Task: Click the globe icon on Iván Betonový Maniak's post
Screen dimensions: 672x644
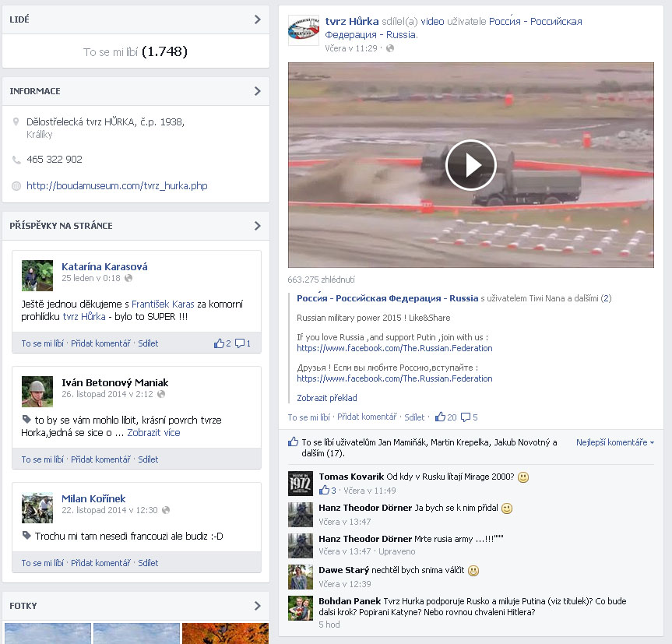Action: pos(161,394)
